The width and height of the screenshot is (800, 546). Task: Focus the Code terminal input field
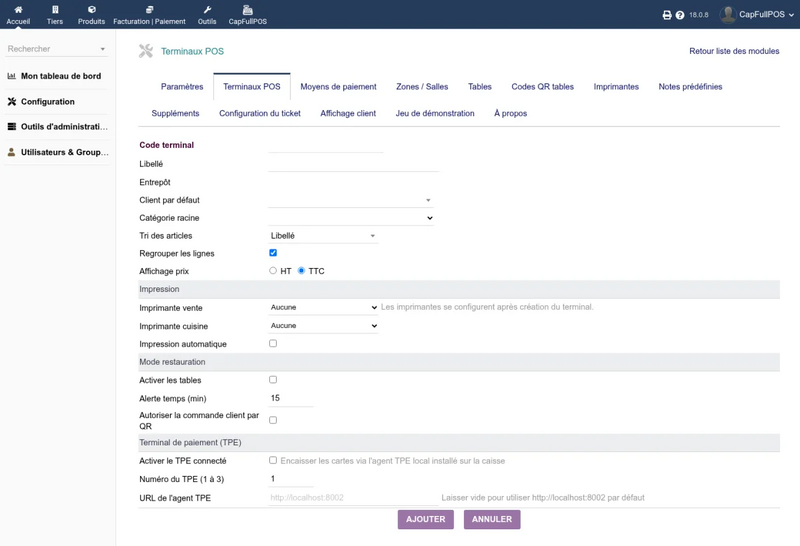click(326, 145)
